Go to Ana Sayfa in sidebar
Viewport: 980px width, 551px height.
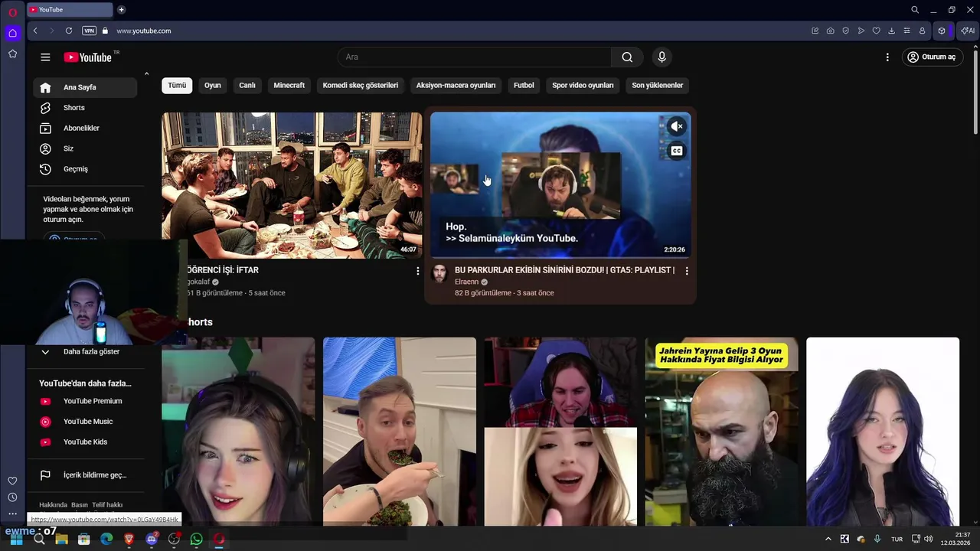point(85,87)
